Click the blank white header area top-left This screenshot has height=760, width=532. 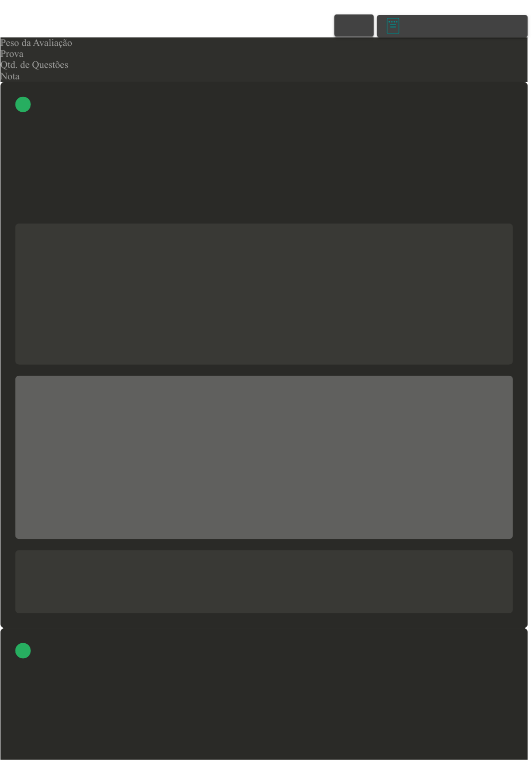pyautogui.click(x=165, y=18)
